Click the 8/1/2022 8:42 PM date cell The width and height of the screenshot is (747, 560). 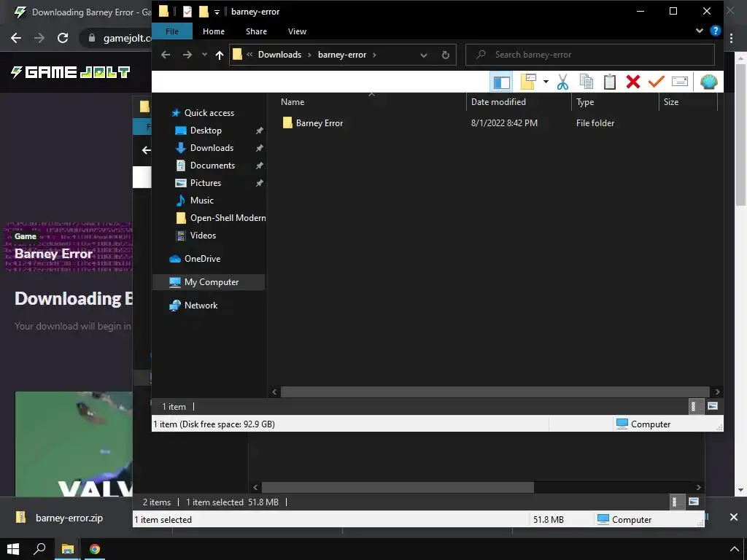pos(504,123)
